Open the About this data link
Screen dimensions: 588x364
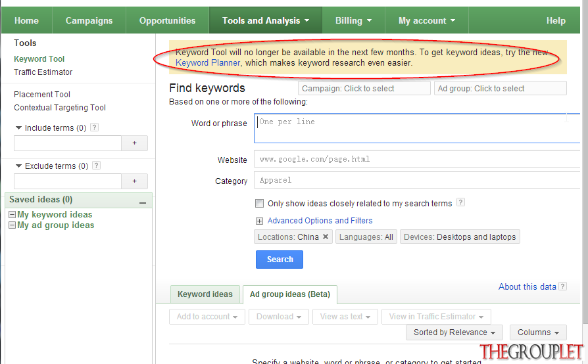[x=527, y=287]
